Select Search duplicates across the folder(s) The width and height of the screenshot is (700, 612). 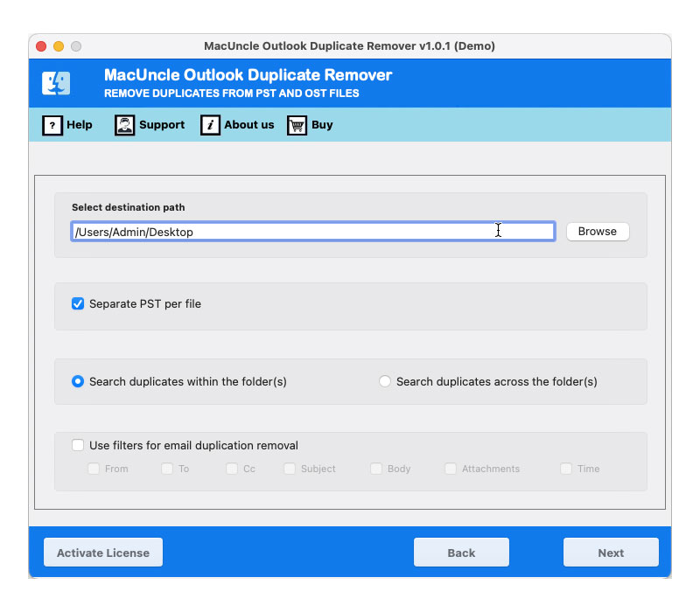tap(385, 381)
